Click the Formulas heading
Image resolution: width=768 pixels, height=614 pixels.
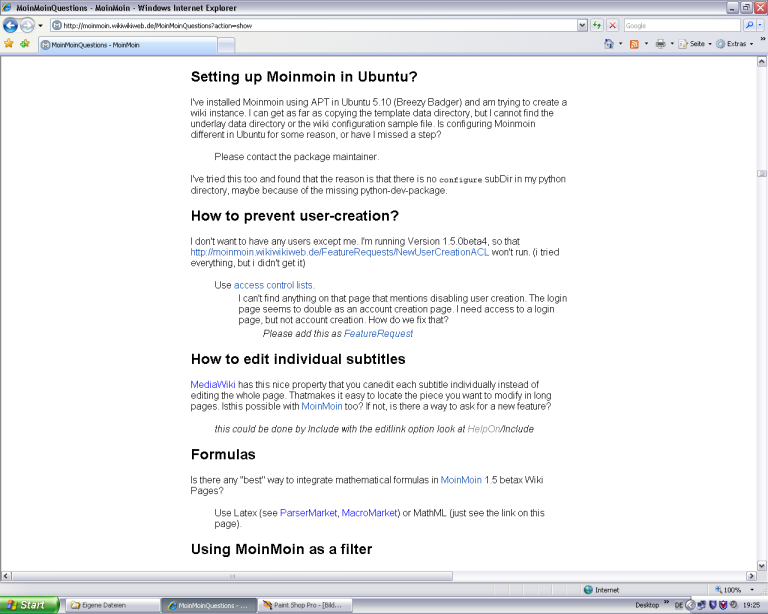tap(223, 454)
